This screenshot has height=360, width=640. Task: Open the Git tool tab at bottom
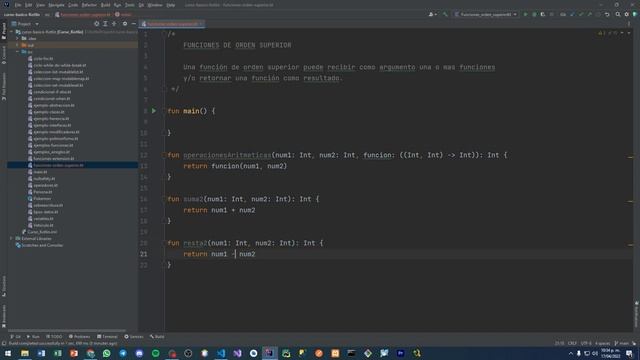(16, 337)
